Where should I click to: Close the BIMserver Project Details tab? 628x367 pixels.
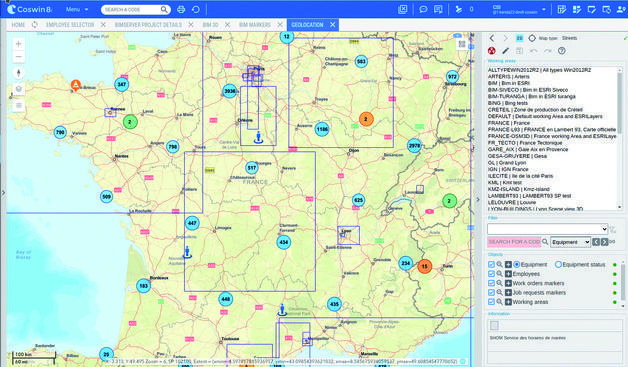point(191,25)
